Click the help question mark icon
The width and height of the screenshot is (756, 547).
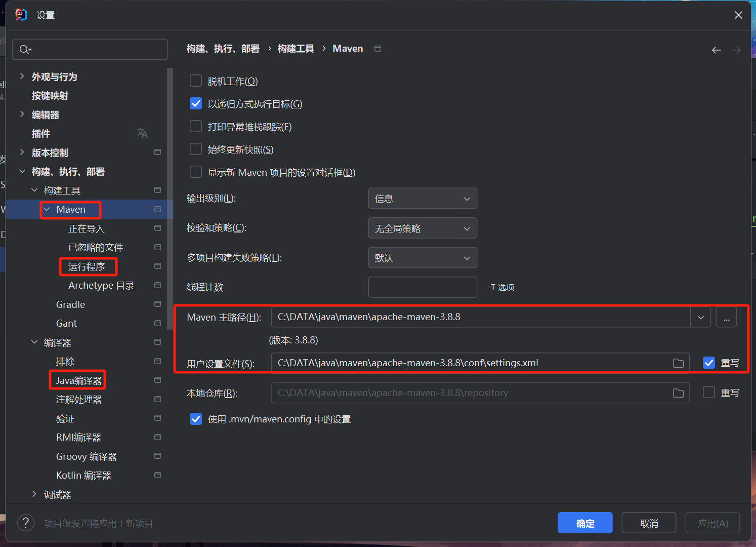tap(25, 523)
